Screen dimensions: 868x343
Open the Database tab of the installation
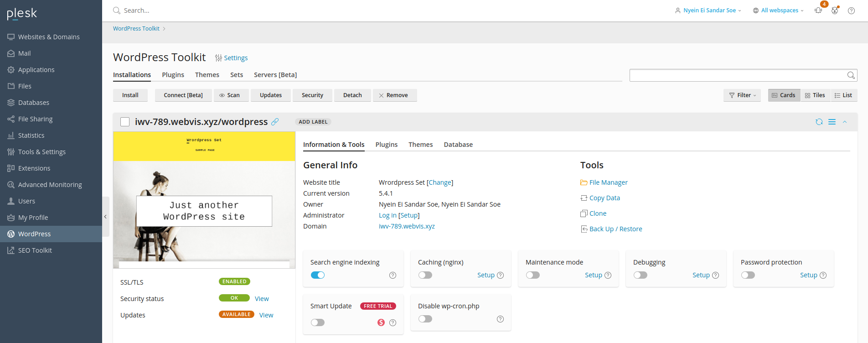click(458, 145)
